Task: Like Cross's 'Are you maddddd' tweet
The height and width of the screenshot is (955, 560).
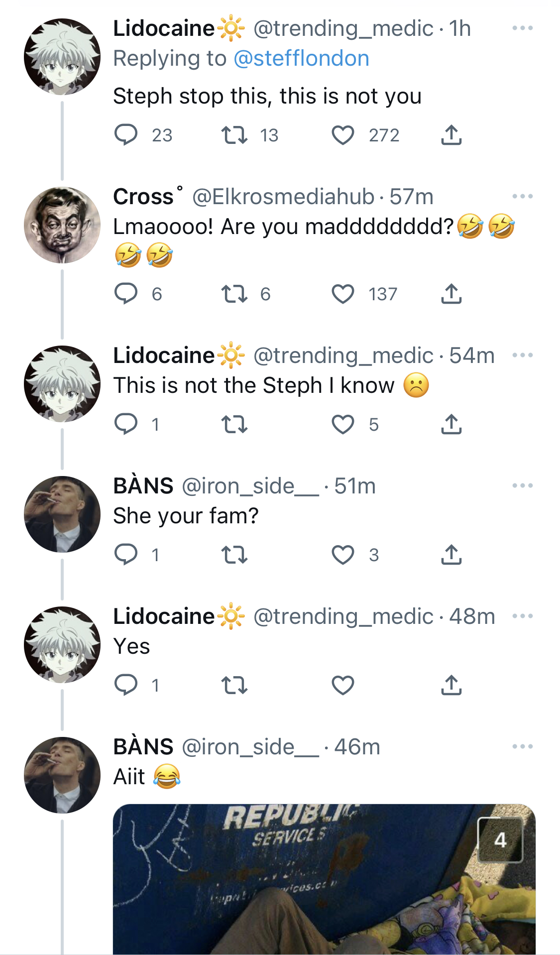Action: (x=343, y=294)
